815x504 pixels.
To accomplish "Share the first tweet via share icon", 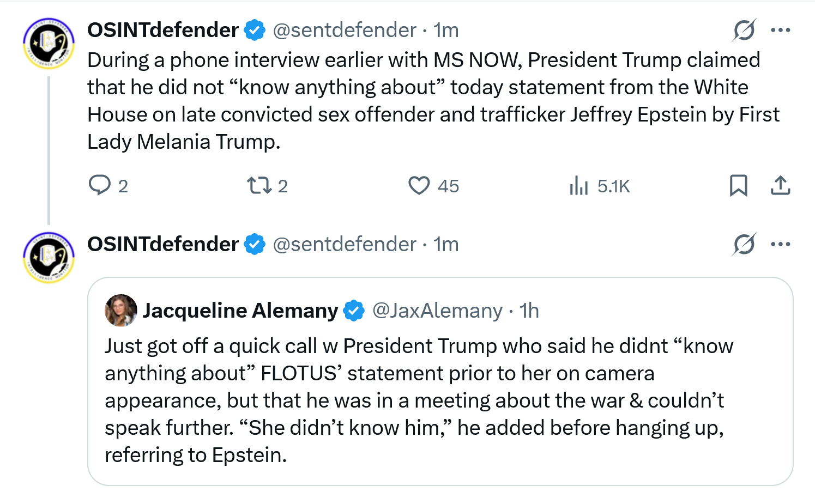I will [x=780, y=186].
